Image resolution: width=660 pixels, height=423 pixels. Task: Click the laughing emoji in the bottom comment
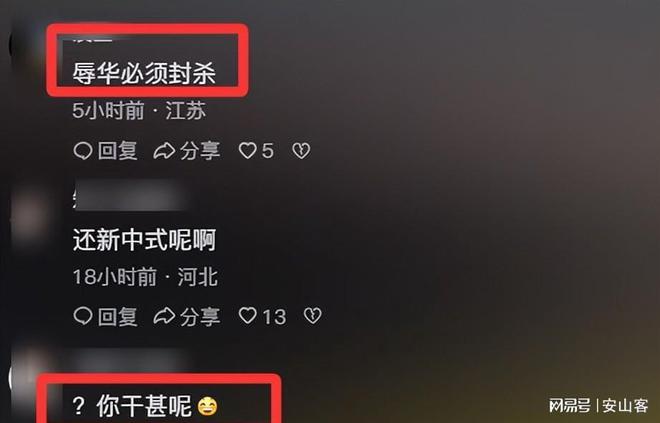[208, 407]
